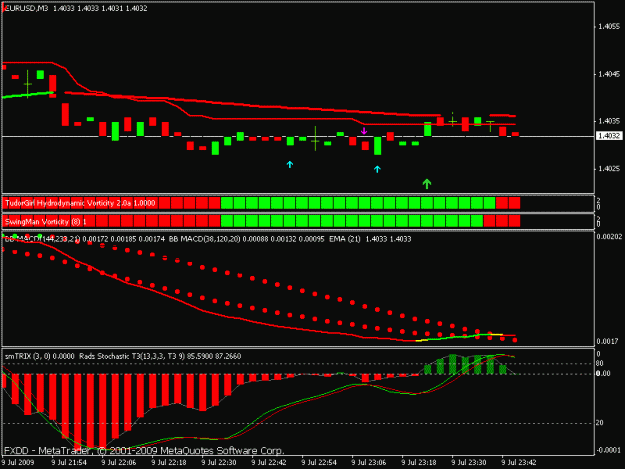The width and height of the screenshot is (625, 469).
Task: Click the short green line at chart's left edge
Action: pos(28,94)
